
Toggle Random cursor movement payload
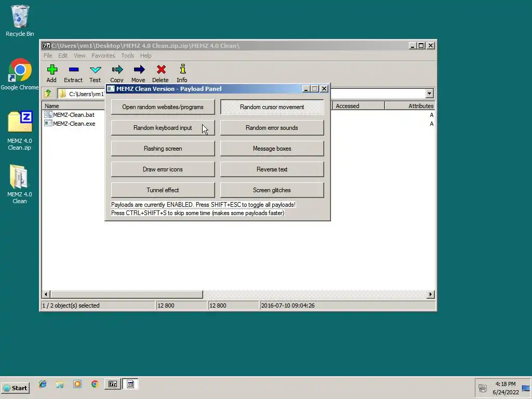point(272,107)
